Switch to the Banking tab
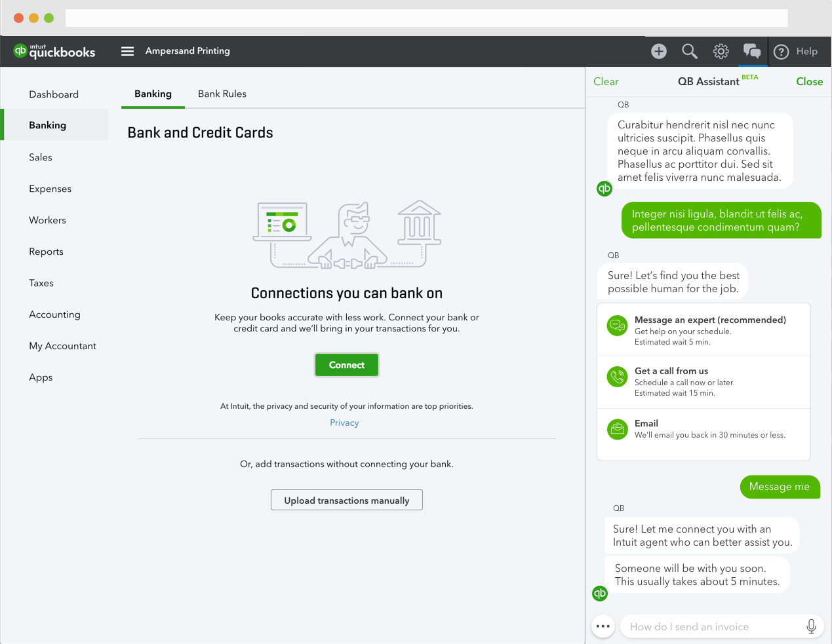 click(x=153, y=94)
